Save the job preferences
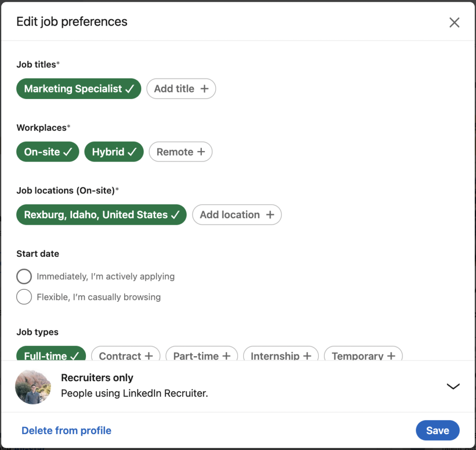Screen dimensions: 476x450 (x=437, y=430)
